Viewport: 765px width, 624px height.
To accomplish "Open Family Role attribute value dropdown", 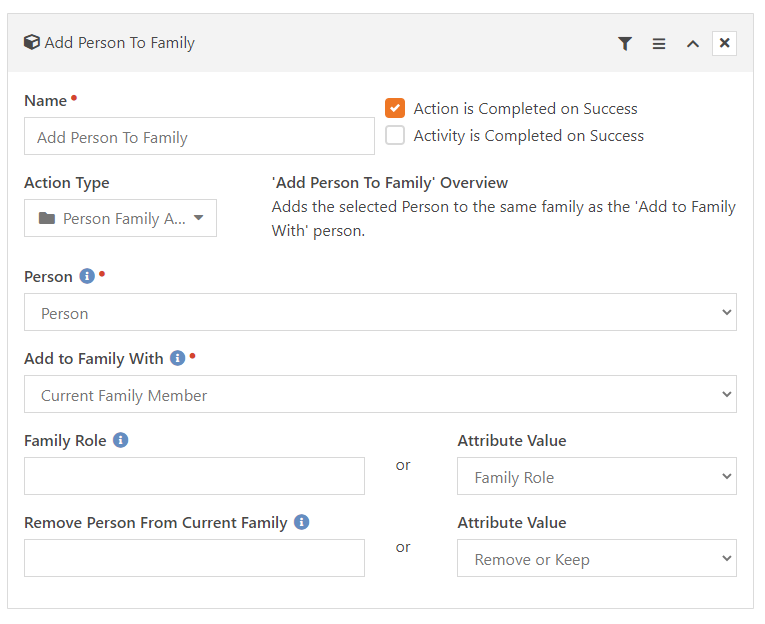I will pyautogui.click(x=597, y=476).
